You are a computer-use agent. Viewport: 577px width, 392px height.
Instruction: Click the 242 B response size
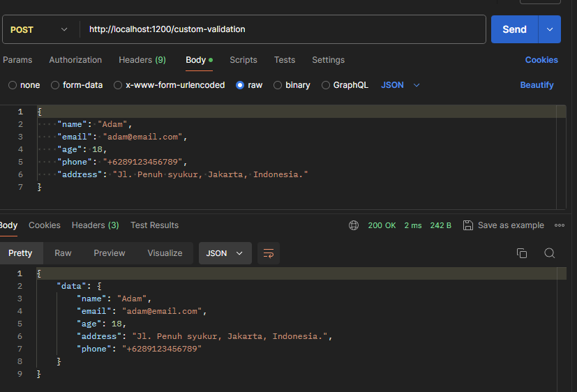coord(441,225)
